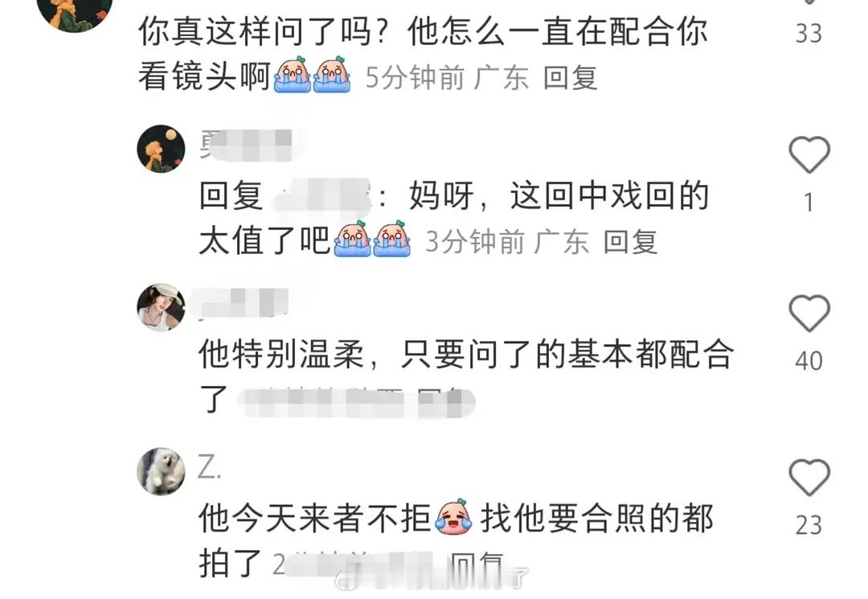Tap the blurred username above 回复 comment
868x599 pixels.
point(246,145)
